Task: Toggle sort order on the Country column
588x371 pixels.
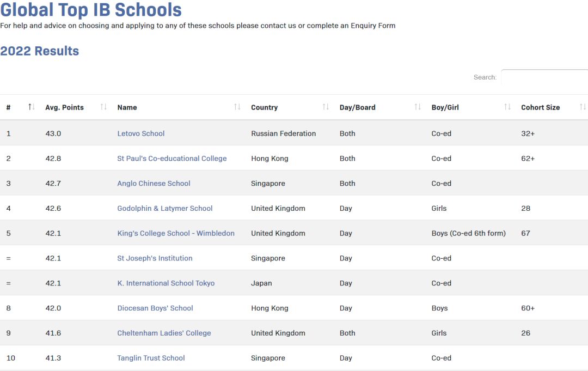Action: point(326,107)
